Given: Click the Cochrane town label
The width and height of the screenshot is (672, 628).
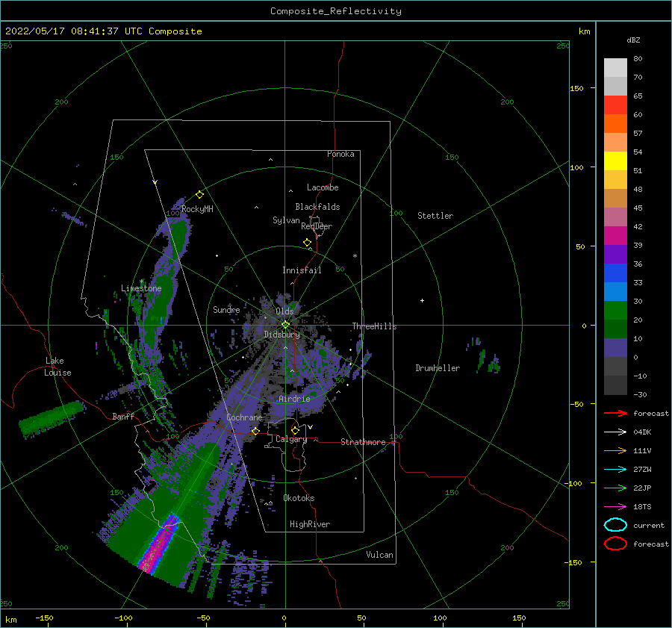Looking at the screenshot, I should [244, 417].
